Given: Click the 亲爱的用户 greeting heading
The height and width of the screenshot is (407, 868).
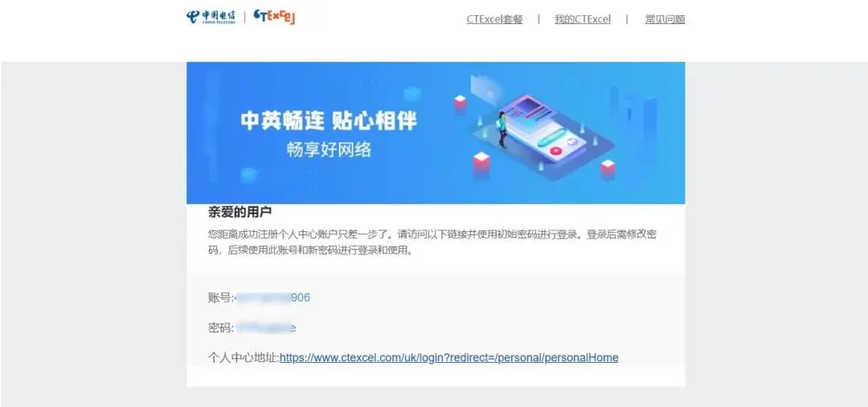Looking at the screenshot, I should click(x=240, y=213).
